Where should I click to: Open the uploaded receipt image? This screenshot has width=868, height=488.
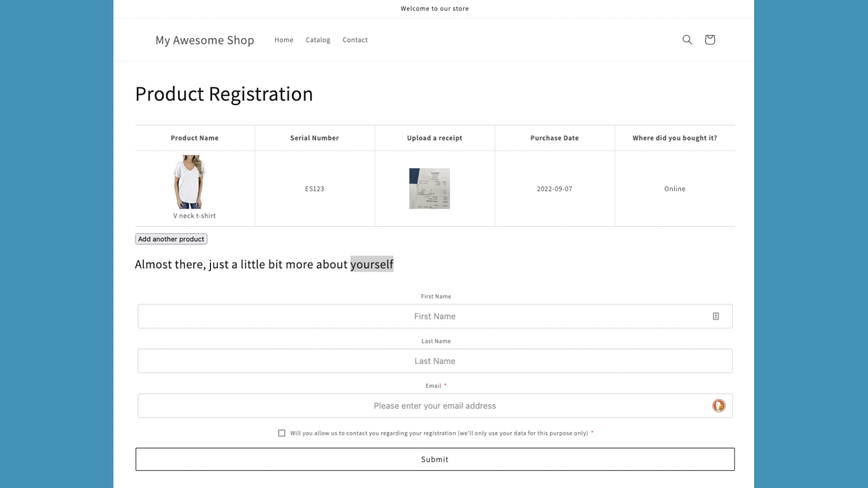[429, 188]
